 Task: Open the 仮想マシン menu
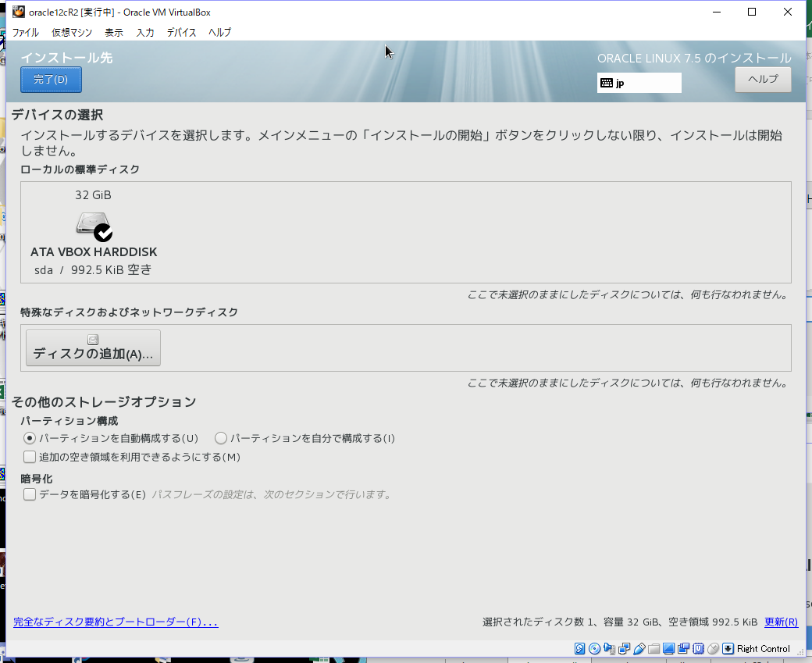70,32
